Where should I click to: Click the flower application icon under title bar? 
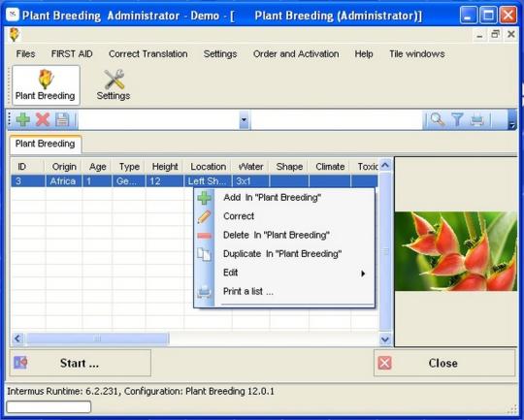tap(14, 35)
